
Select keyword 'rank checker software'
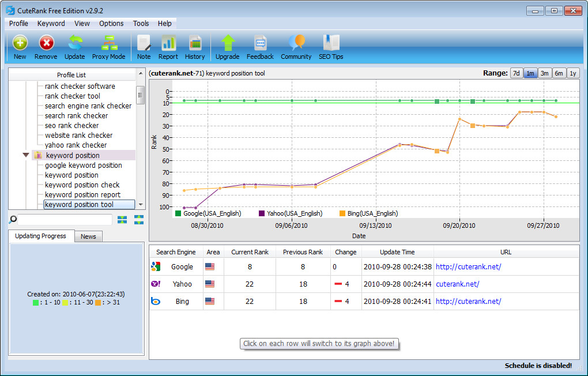click(x=80, y=87)
